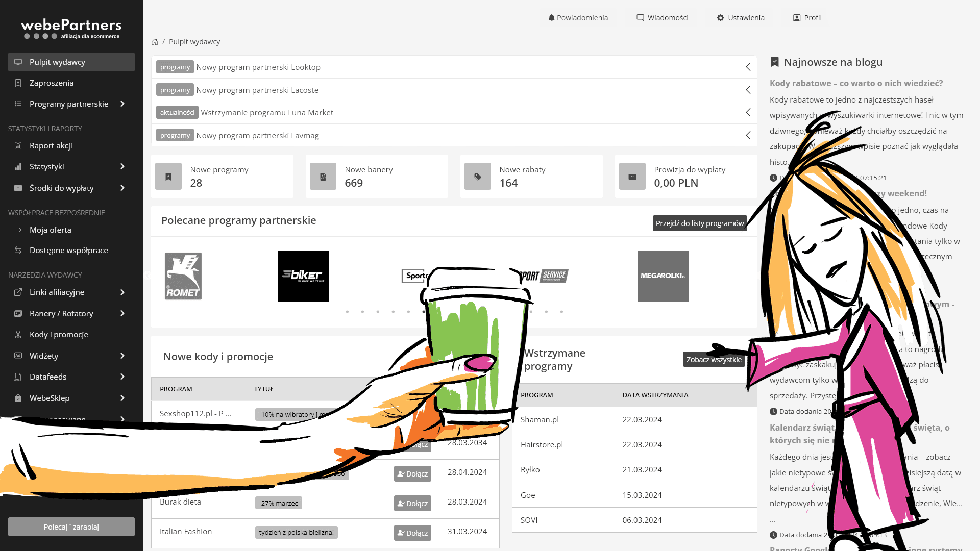
Task: Open Powiadomienia bell notifications
Action: 578,18
